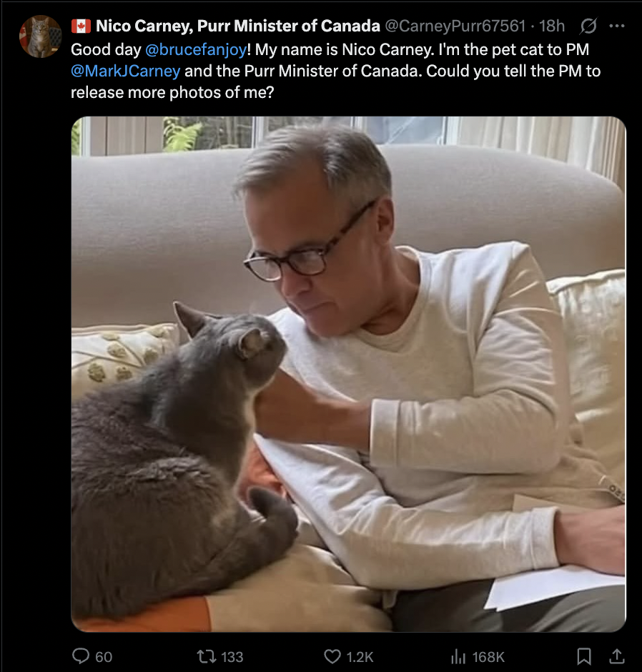This screenshot has width=642, height=672.
Task: Enlarge the photo of man with gray cat
Action: point(348,374)
